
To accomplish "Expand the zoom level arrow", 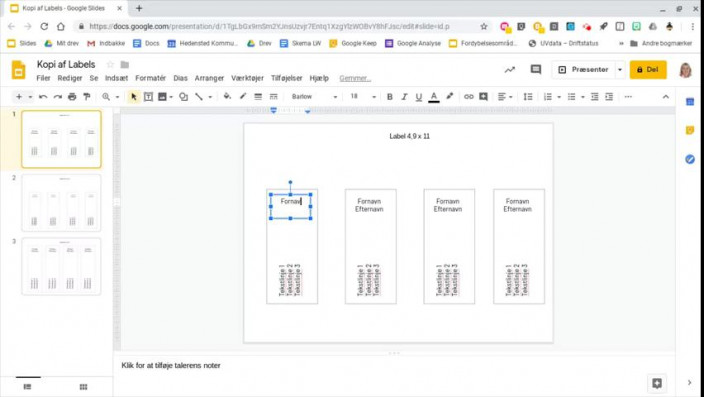I will (x=117, y=97).
